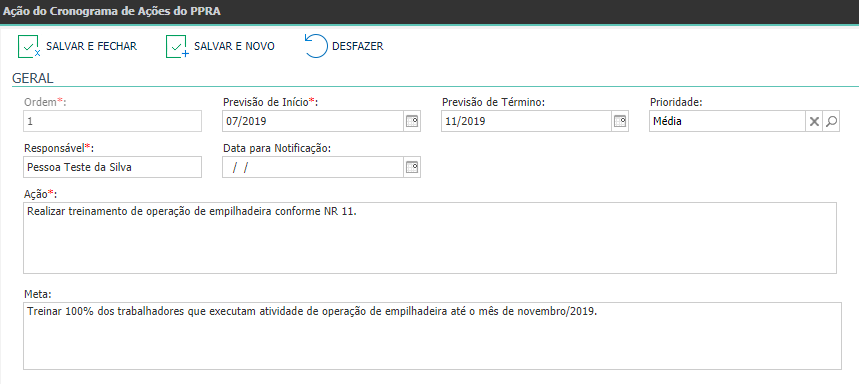This screenshot has height=384, width=859.
Task: Click inside the Ação text area
Action: tap(430, 238)
